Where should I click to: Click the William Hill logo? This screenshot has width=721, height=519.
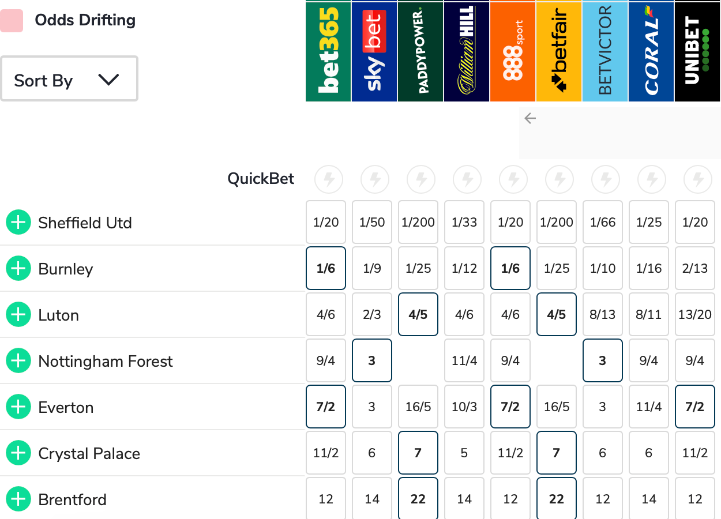[x=466, y=51]
